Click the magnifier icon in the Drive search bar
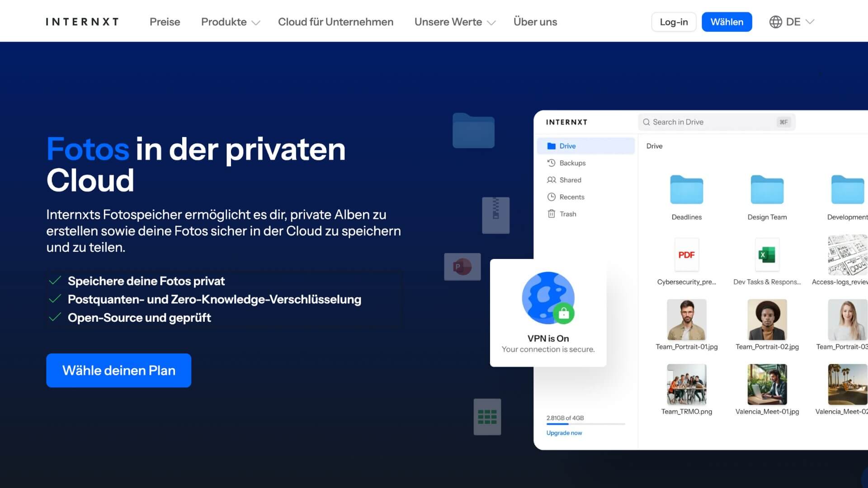Image resolution: width=868 pixels, height=488 pixels. pos(646,122)
